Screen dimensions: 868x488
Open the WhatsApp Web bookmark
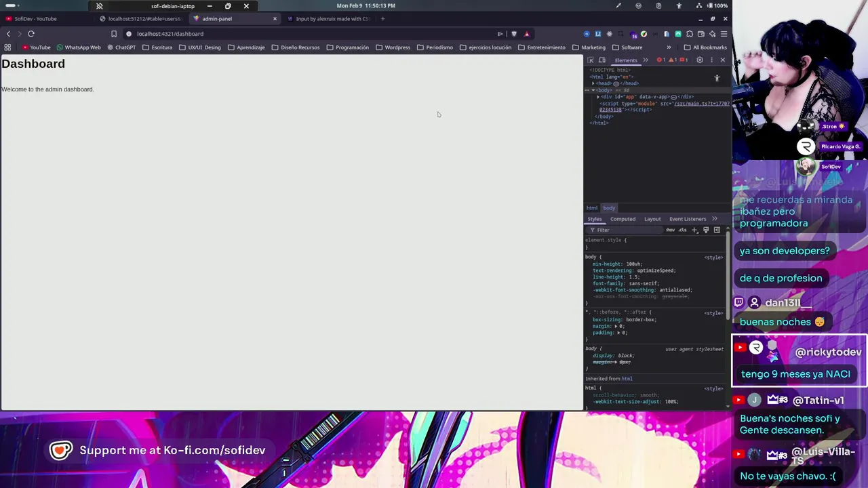click(x=79, y=47)
